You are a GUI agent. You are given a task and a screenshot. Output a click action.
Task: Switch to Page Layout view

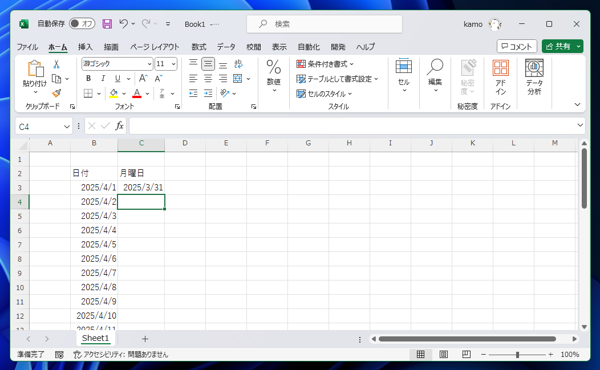tap(443, 354)
